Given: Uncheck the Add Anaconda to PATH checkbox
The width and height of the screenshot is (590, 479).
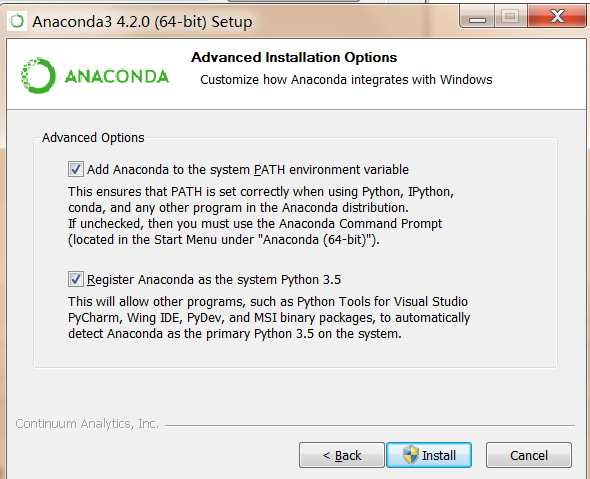Looking at the screenshot, I should click(x=76, y=169).
